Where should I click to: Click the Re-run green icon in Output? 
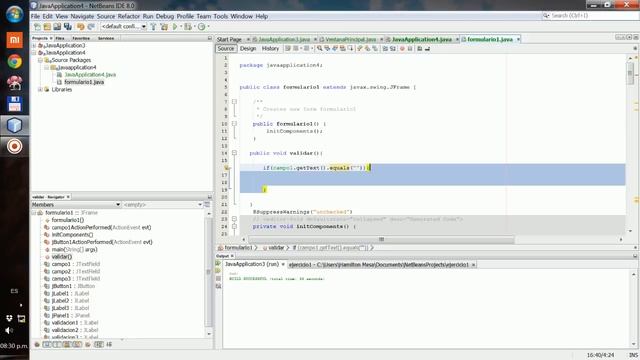[218, 264]
